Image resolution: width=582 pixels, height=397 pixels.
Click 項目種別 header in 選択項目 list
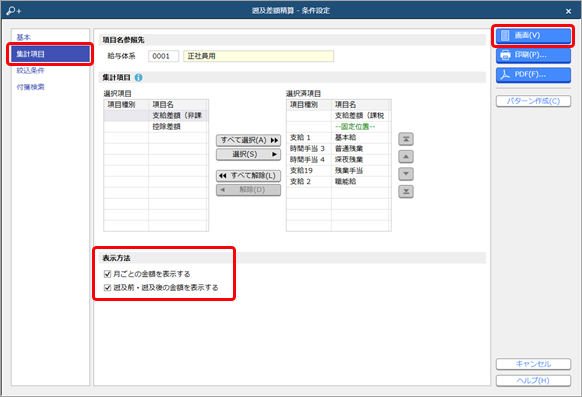pos(126,105)
